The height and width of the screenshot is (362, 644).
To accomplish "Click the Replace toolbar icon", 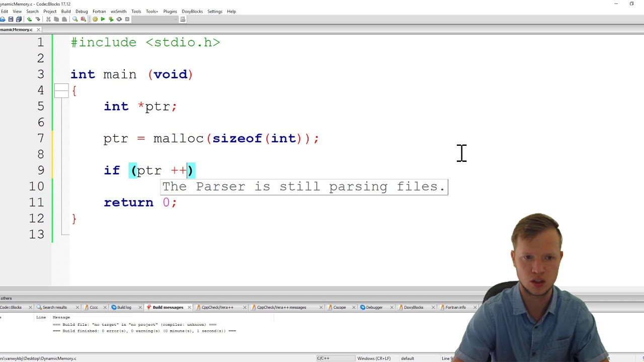I will (83, 19).
